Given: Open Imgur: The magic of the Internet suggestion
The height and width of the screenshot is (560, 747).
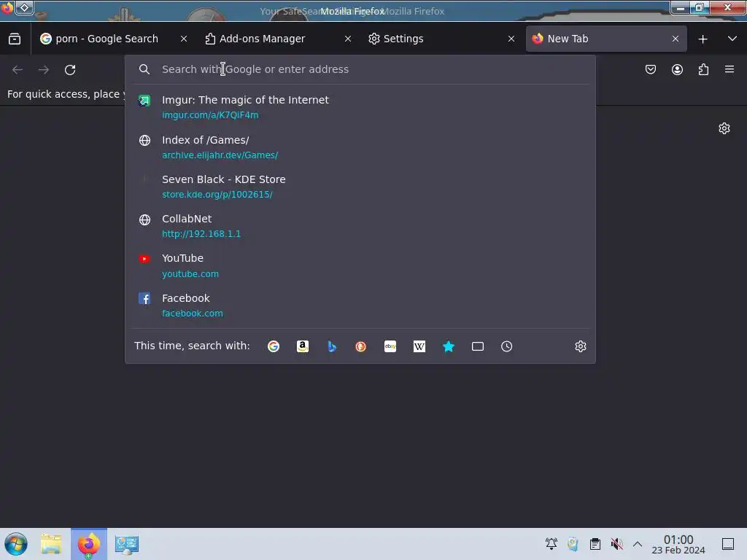Looking at the screenshot, I should (x=360, y=107).
